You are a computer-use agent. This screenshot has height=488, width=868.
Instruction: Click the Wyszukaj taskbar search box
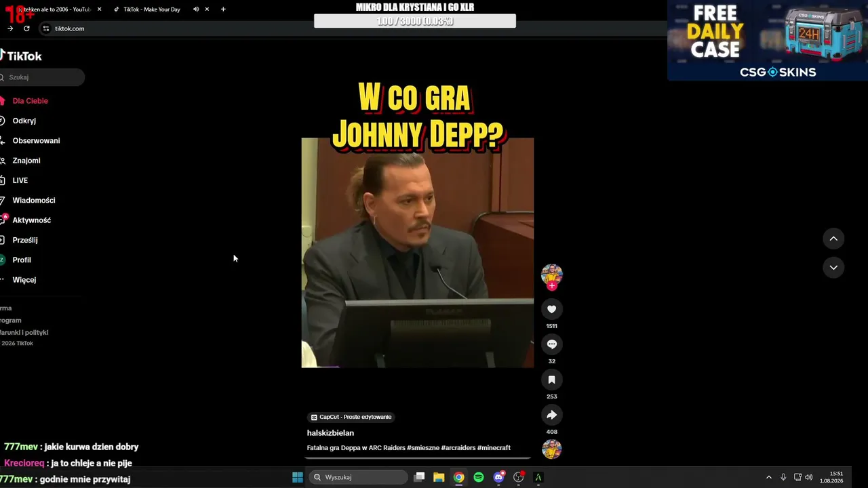(358, 477)
